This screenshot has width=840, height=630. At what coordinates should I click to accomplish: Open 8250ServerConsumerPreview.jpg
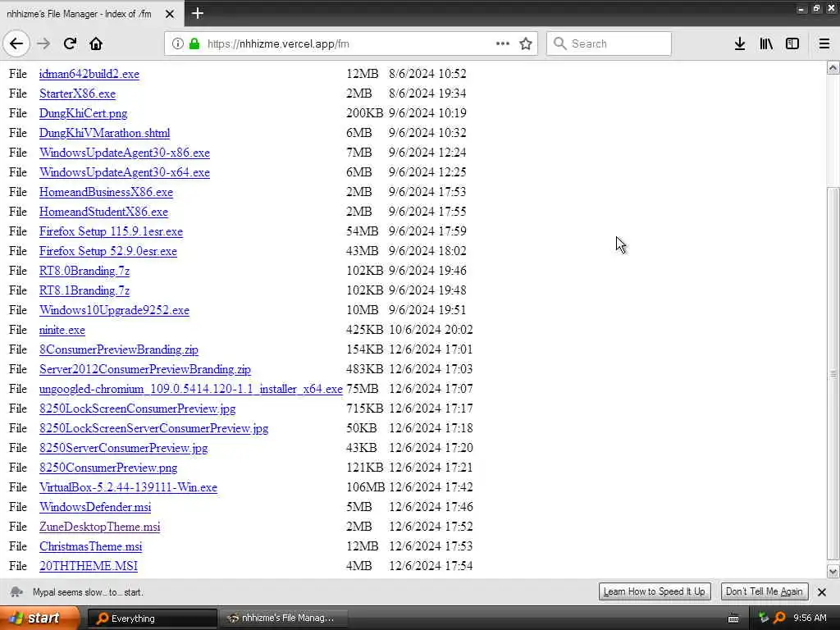pos(123,449)
